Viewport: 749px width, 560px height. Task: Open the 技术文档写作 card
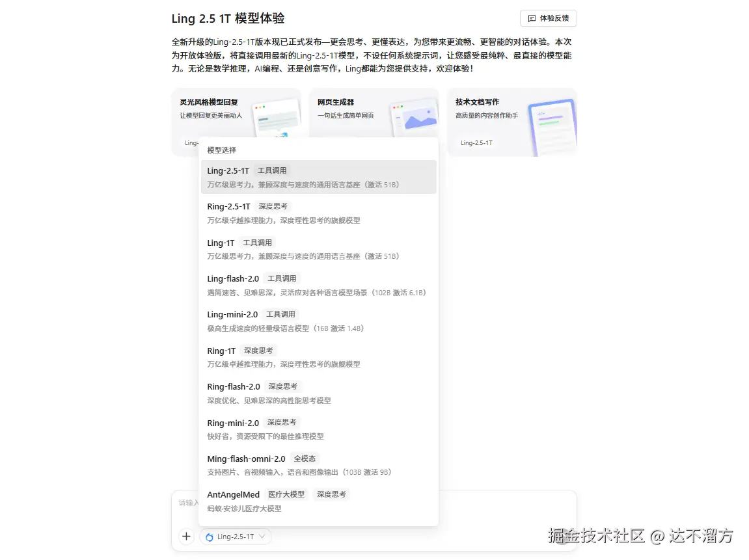pos(512,122)
